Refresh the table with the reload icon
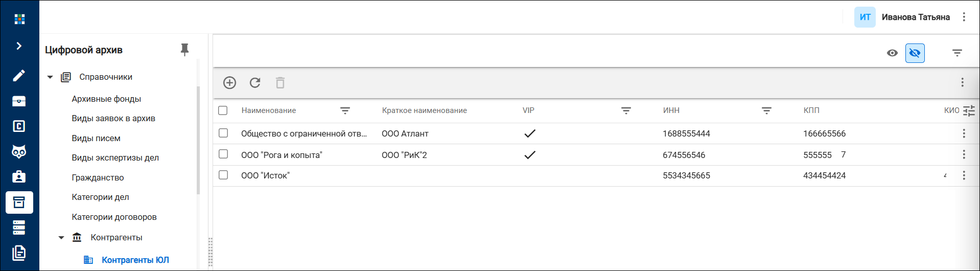The image size is (980, 271). (255, 83)
